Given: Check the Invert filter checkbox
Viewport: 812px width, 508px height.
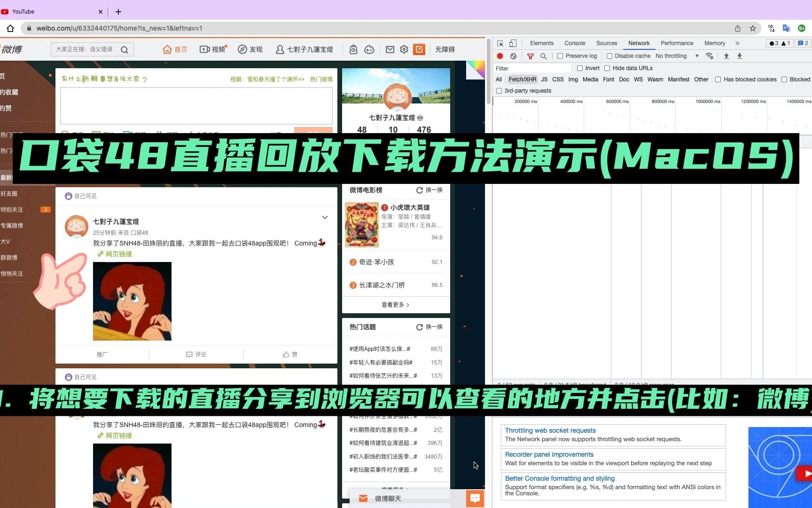Looking at the screenshot, I should click(580, 68).
